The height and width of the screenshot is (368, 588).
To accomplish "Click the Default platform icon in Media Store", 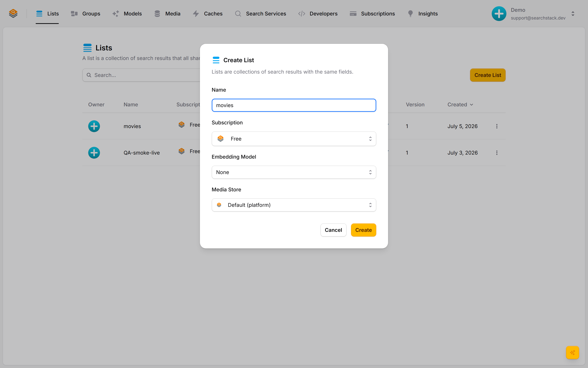I will (219, 205).
